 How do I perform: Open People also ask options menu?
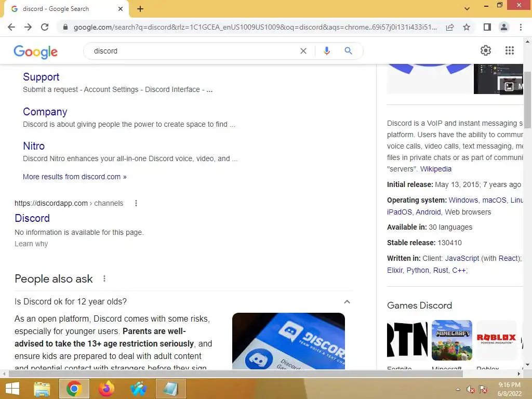point(104,278)
